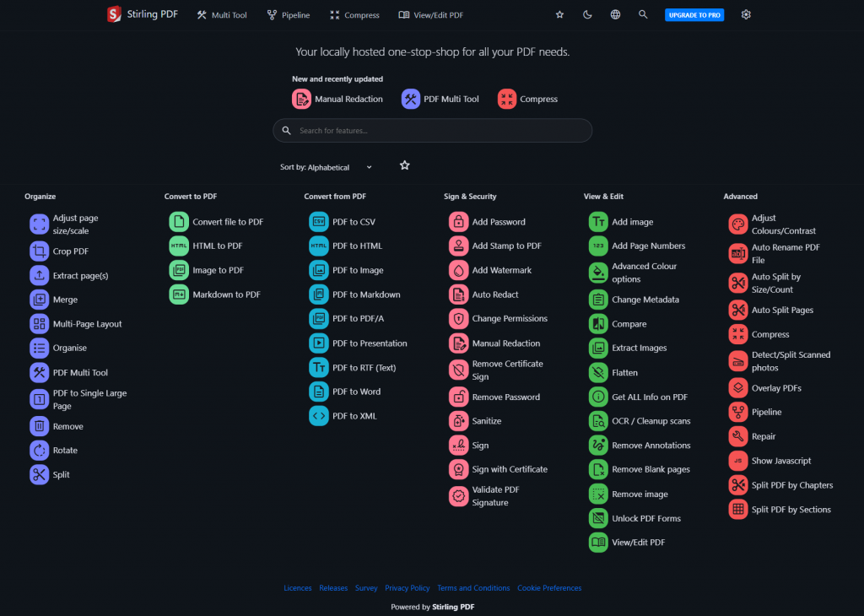Screen dimensions: 864x616
Task: Click the HTML to PDF icon
Action: pyautogui.click(x=179, y=246)
